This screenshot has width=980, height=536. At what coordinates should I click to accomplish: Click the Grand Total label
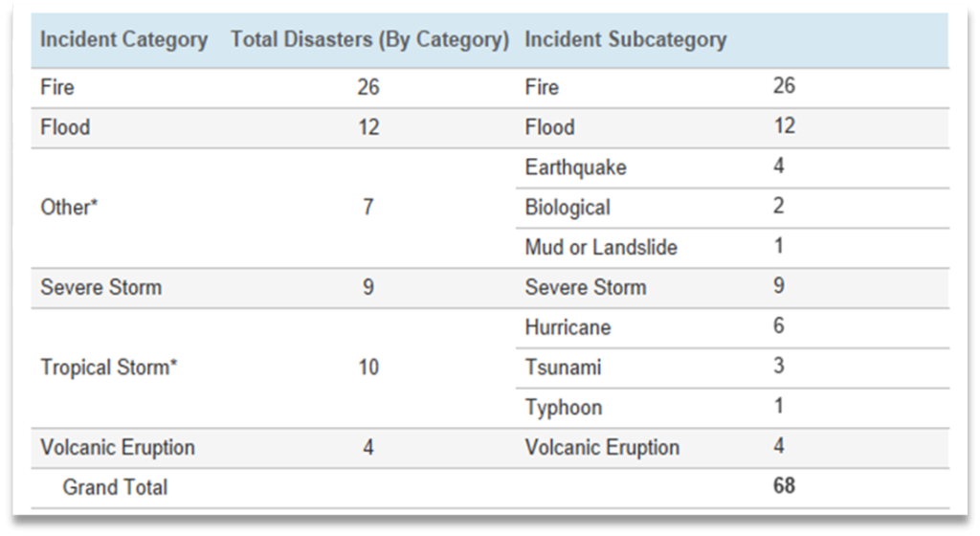(x=115, y=487)
